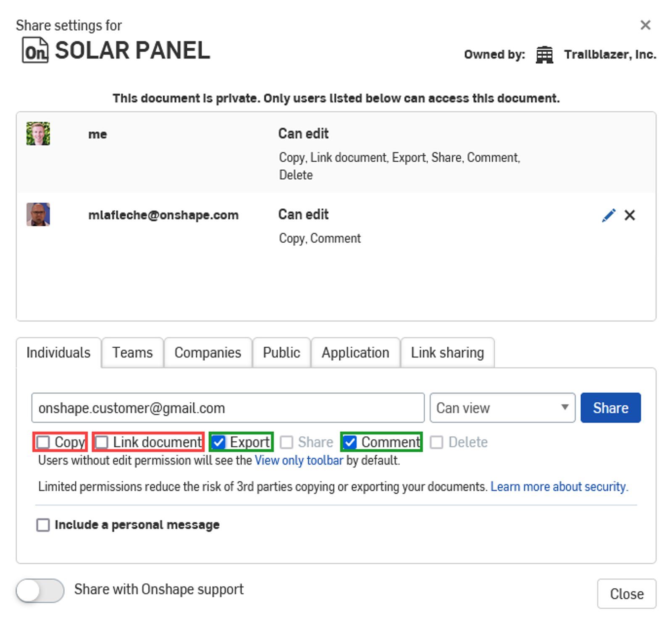Click the Share button
This screenshot has width=672, height=624.
(610, 407)
